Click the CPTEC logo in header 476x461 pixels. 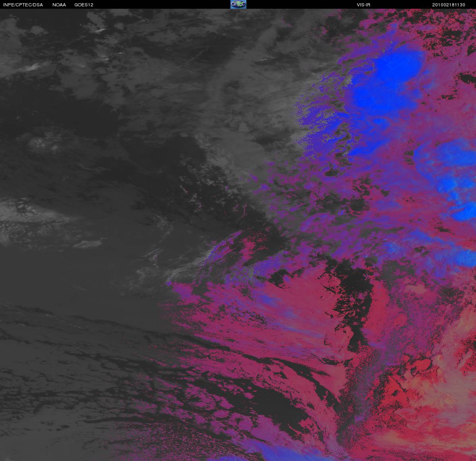238,4
